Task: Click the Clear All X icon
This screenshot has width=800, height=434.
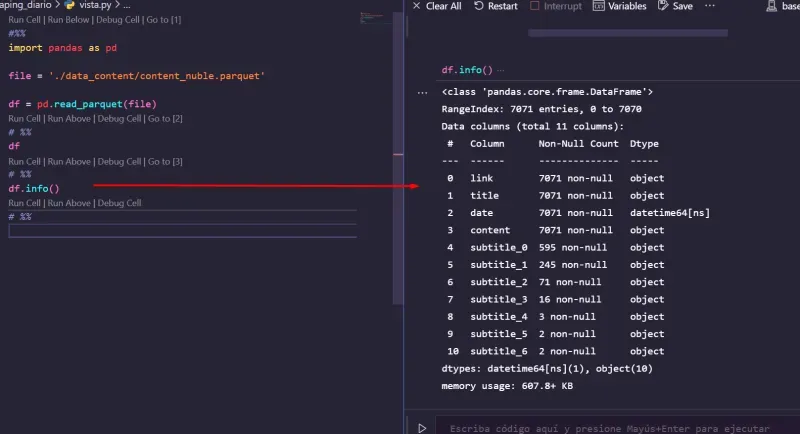Action: [x=416, y=6]
